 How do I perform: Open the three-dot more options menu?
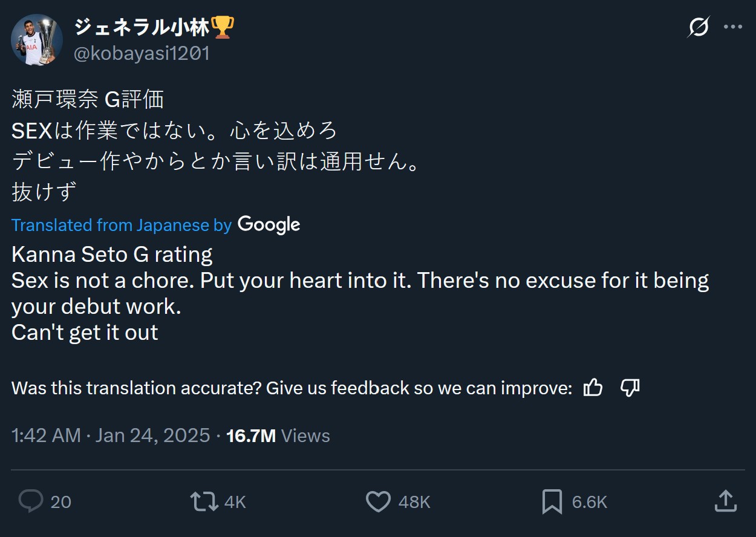(732, 27)
